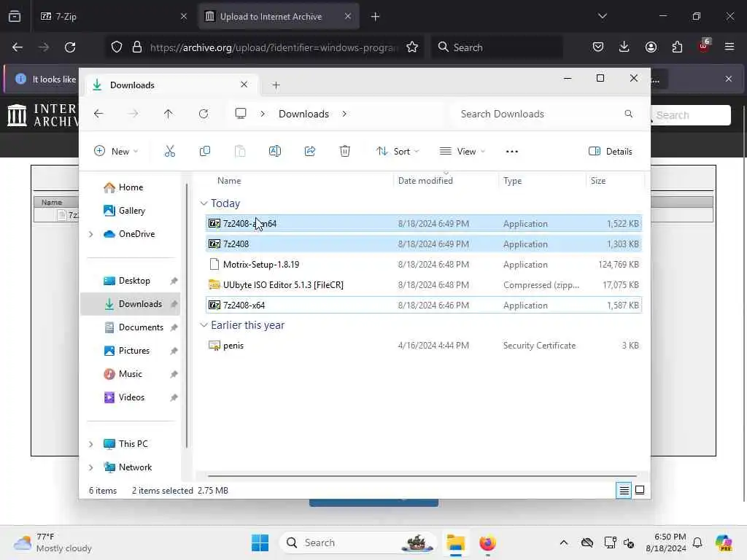This screenshot has height=560, width=747.
Task: Open Firefox downloads panel
Action: pyautogui.click(x=624, y=47)
